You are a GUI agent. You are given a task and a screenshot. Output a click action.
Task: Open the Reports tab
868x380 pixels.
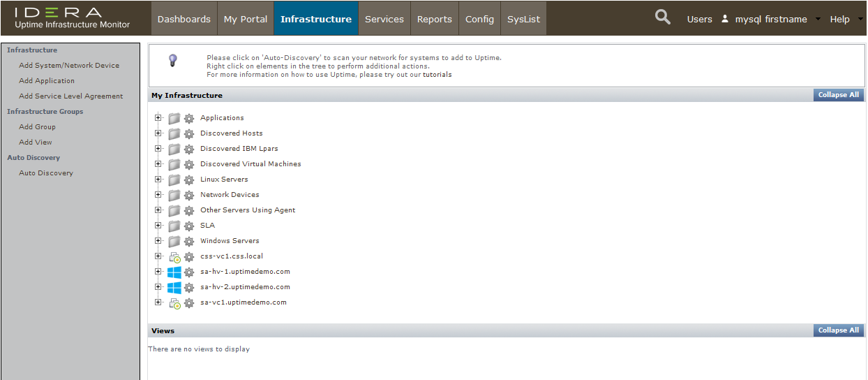[x=435, y=19]
